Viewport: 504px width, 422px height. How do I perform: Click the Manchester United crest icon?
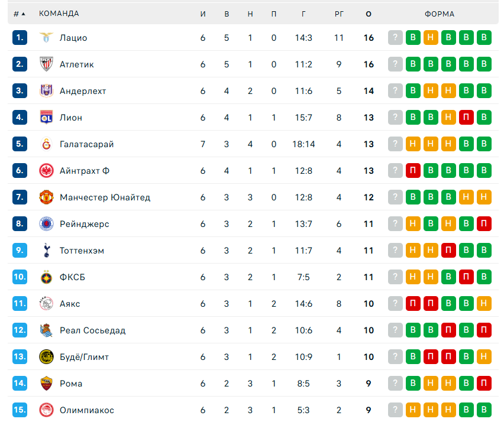click(x=46, y=197)
